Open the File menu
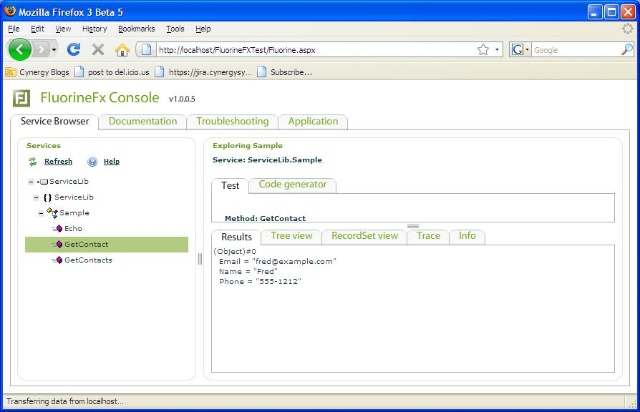 (x=13, y=29)
